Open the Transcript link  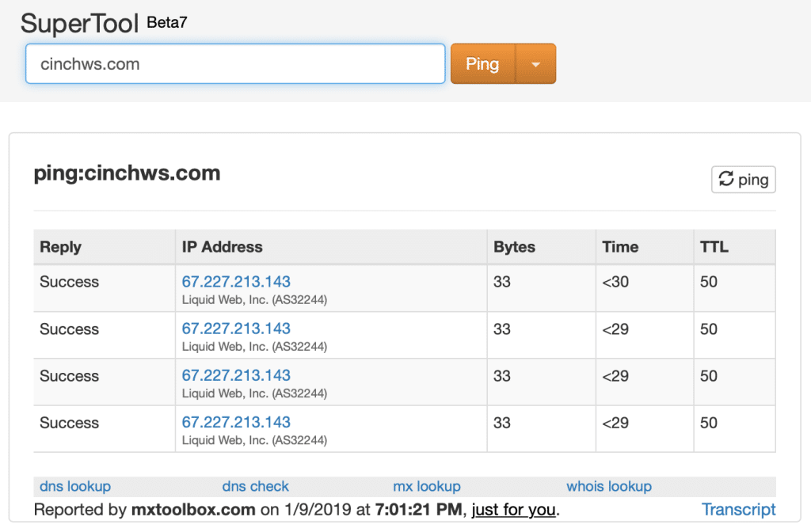pos(739,510)
